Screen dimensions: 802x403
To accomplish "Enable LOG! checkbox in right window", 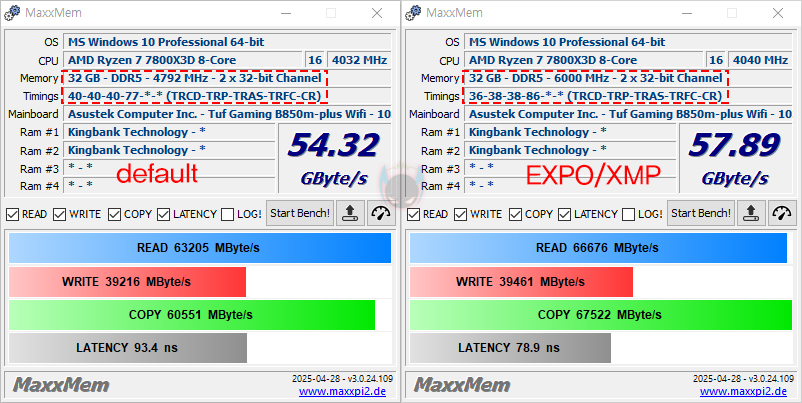I will (x=629, y=214).
